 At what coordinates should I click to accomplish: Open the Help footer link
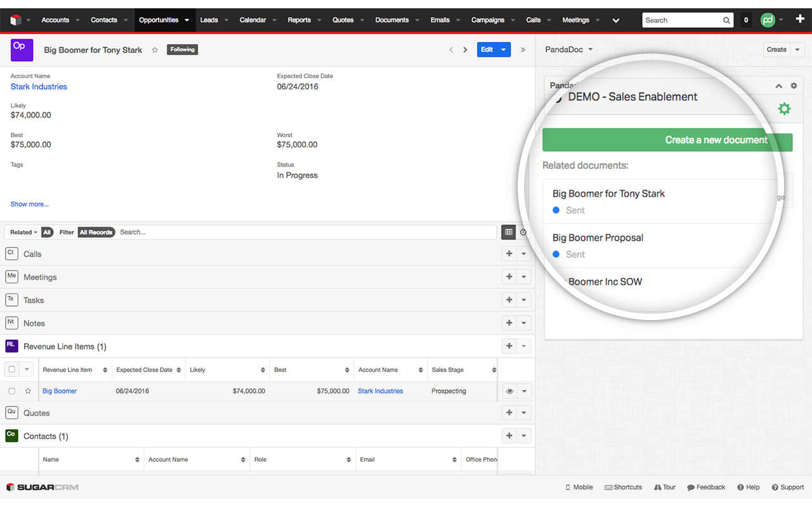pos(749,487)
